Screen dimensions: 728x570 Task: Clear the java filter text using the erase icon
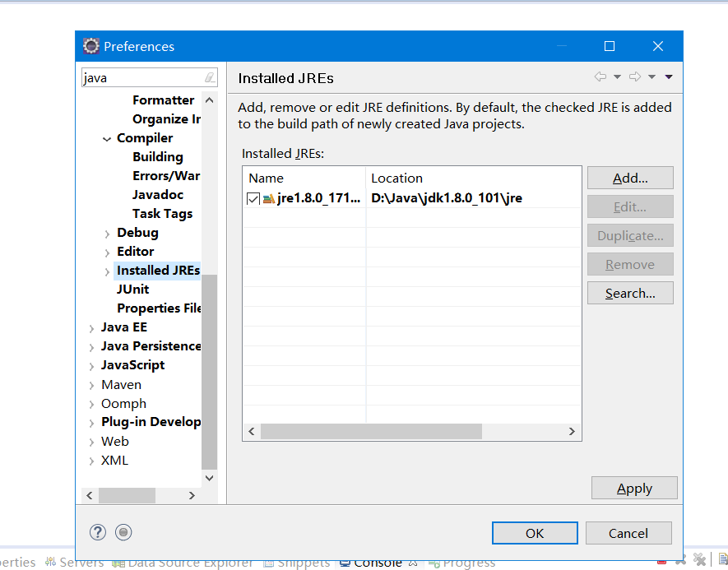tap(210, 76)
